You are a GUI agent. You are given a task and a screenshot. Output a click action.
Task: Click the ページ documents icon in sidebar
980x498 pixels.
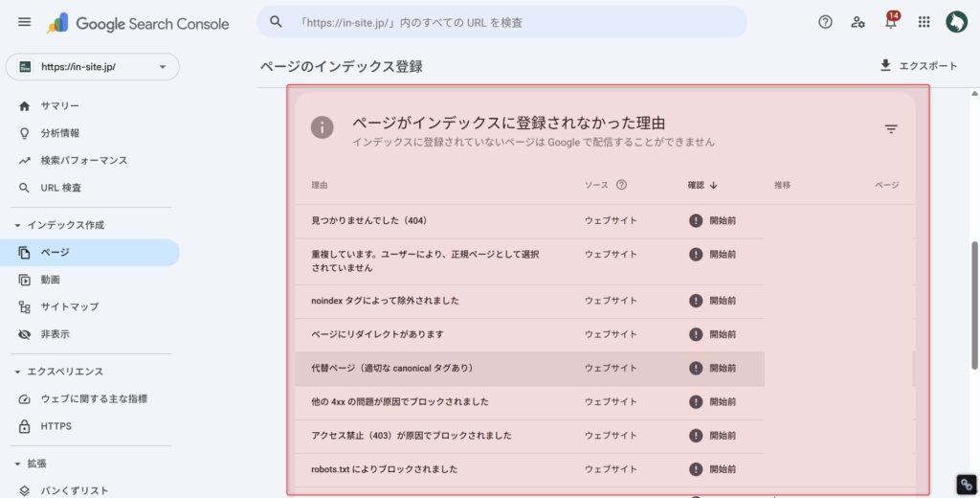point(24,253)
